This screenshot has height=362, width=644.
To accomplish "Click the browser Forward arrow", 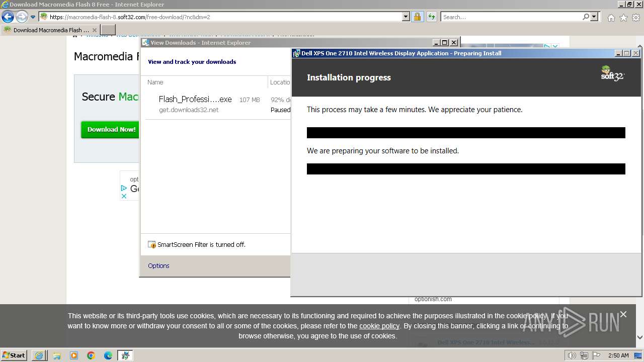I will point(22,17).
